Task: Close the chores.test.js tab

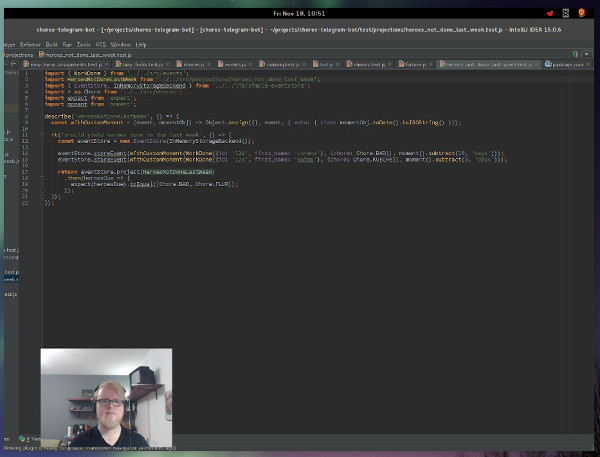Action: tap(389, 64)
